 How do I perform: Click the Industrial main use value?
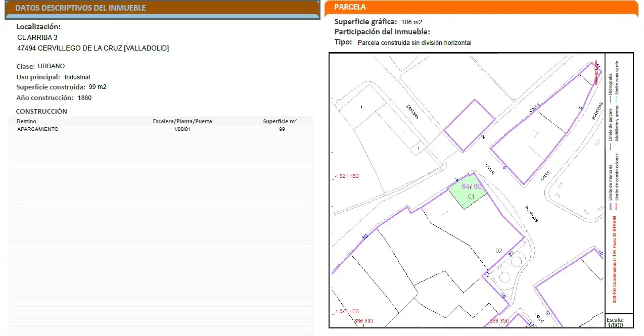pos(77,77)
